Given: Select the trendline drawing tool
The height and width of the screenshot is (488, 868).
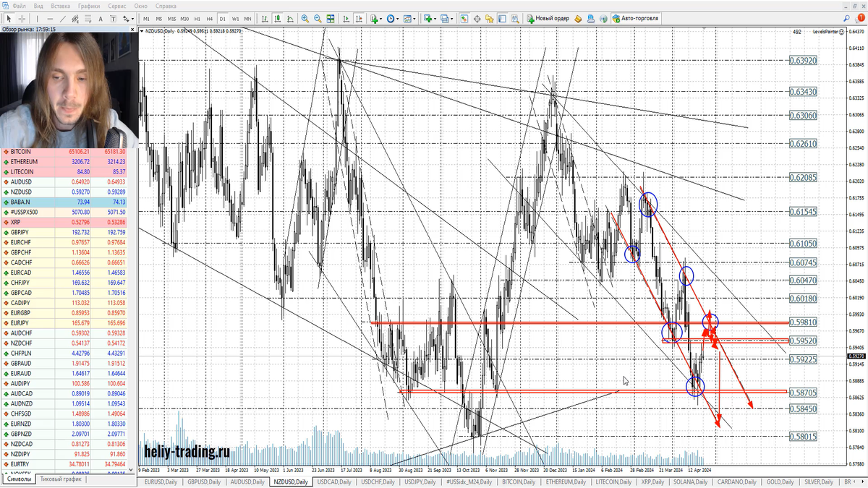Looking at the screenshot, I should click(x=63, y=18).
